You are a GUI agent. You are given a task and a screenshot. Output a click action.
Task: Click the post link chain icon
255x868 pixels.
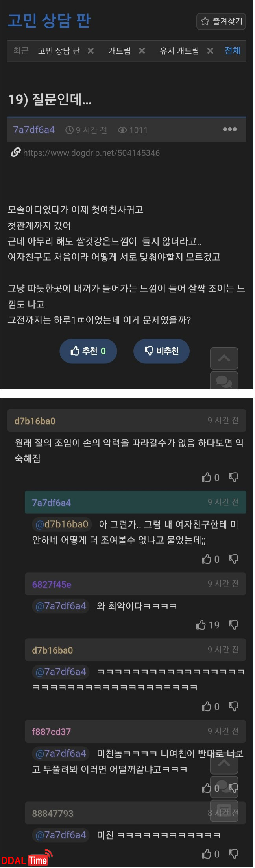pos(16,152)
